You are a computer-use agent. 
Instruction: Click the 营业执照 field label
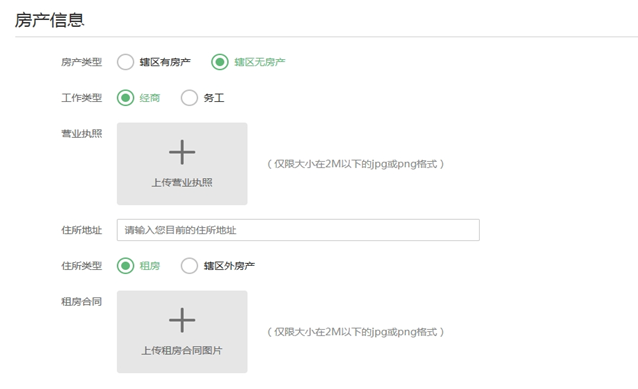81,134
